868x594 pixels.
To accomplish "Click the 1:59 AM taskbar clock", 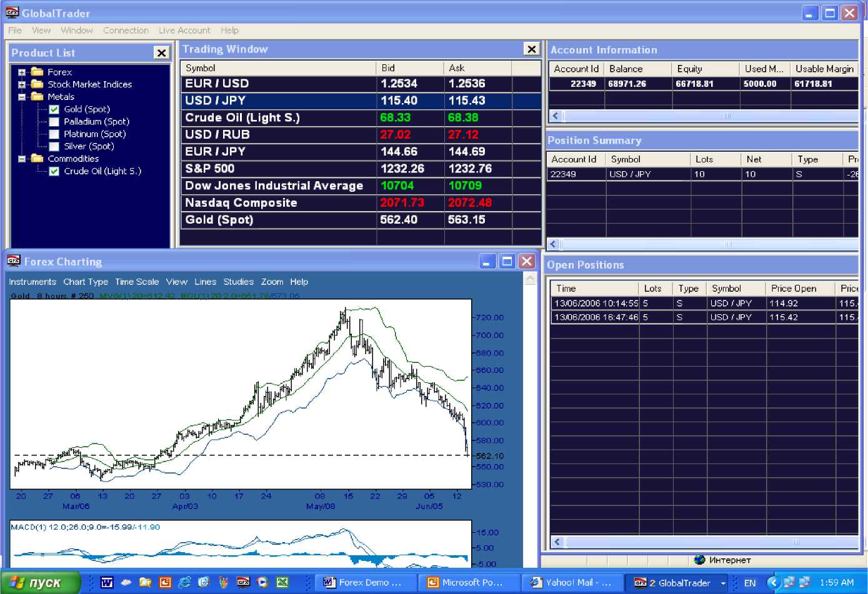I will [x=837, y=582].
